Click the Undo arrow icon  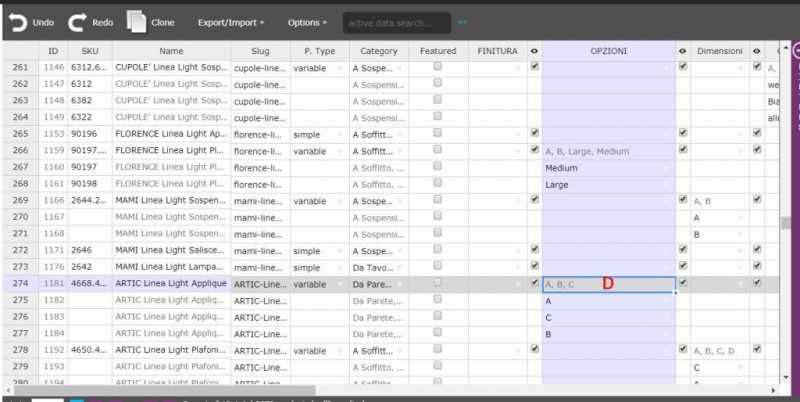coord(17,21)
